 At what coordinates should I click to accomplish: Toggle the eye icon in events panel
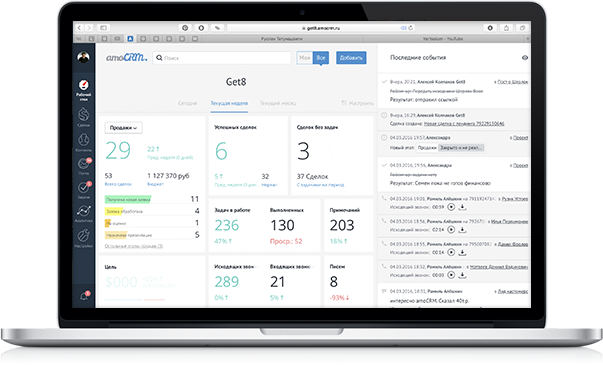point(525,58)
